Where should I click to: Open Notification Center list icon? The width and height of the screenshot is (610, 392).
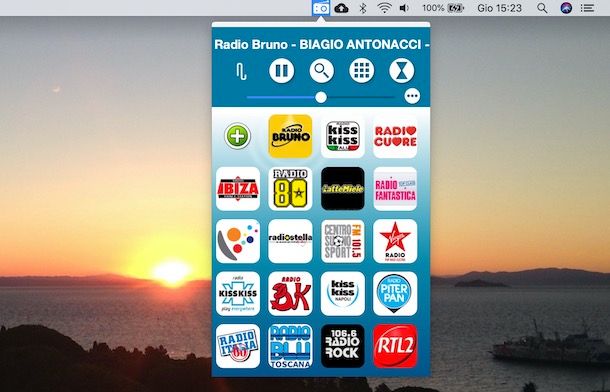pyautogui.click(x=587, y=8)
